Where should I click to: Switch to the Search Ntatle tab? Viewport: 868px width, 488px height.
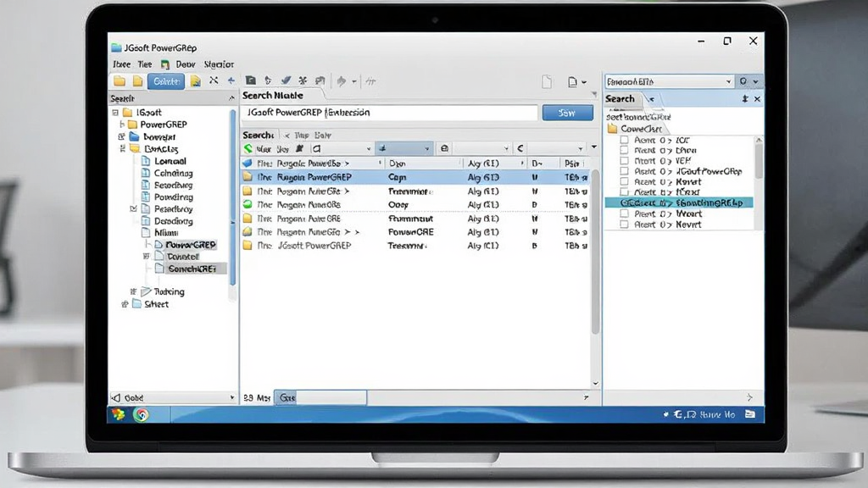pos(273,95)
